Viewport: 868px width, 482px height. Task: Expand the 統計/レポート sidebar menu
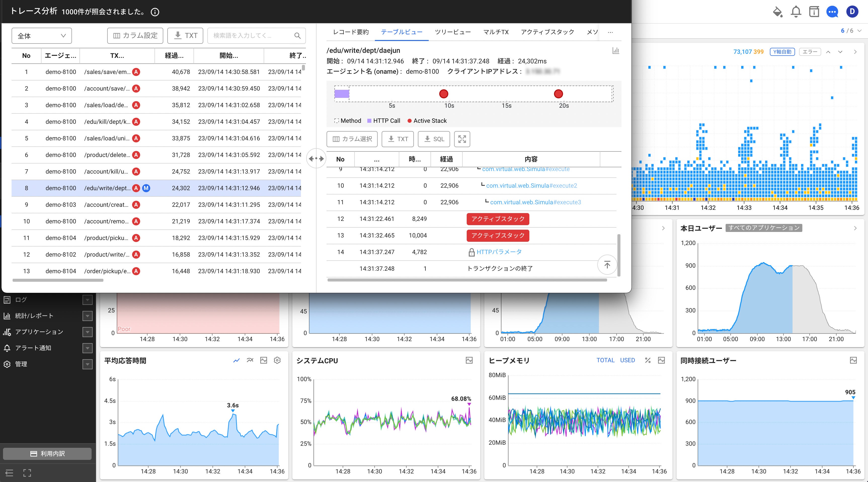(x=87, y=316)
